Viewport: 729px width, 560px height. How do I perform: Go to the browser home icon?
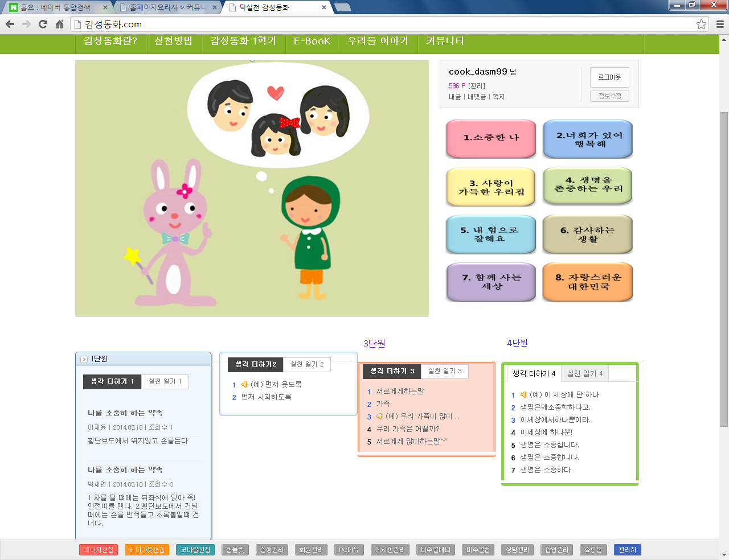(x=59, y=24)
